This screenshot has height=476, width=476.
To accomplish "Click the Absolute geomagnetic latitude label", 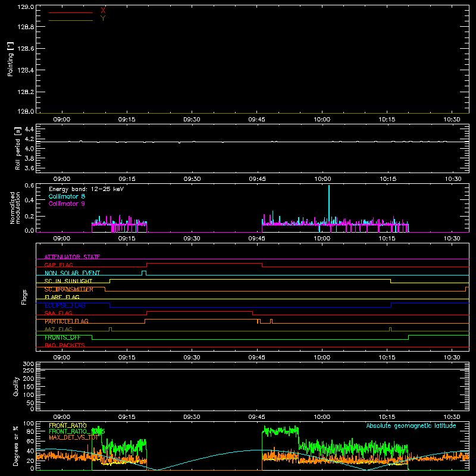I will pos(411,425).
